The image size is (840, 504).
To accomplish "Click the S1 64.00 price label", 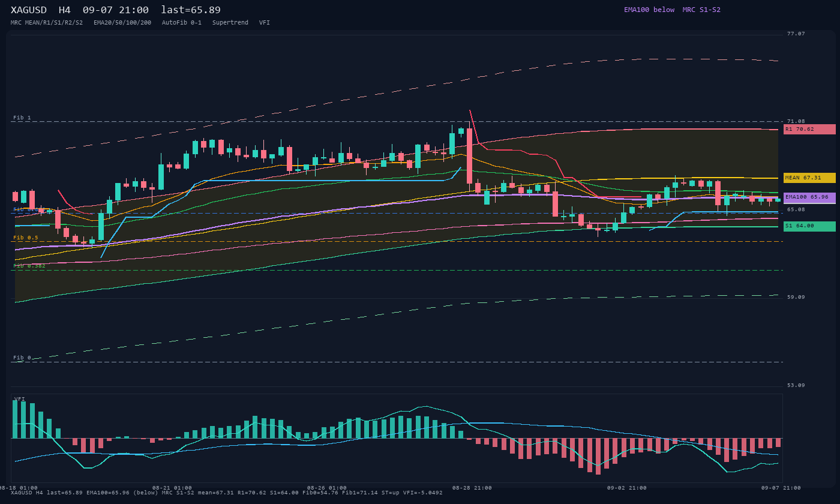I will (809, 226).
